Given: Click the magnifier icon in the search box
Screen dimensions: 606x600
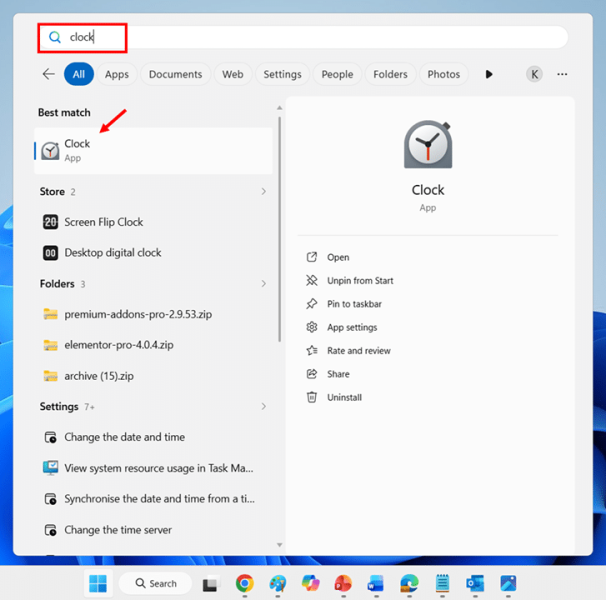Looking at the screenshot, I should [54, 37].
